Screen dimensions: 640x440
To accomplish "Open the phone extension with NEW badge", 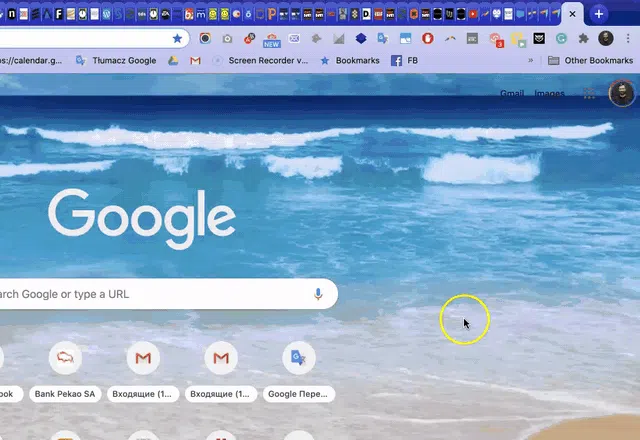I will pos(271,40).
